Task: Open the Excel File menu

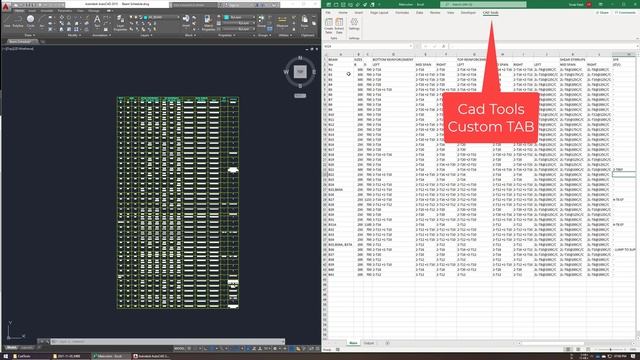Action: click(x=328, y=13)
